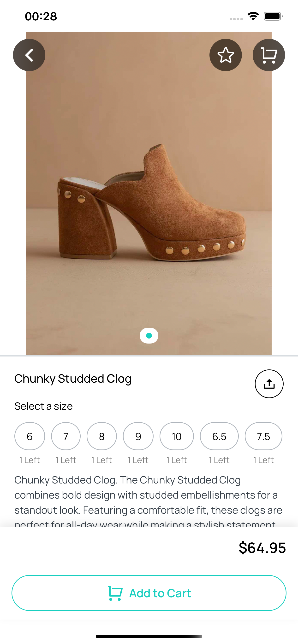298x644 pixels.
Task: Choose size 8 option
Action: (102, 436)
